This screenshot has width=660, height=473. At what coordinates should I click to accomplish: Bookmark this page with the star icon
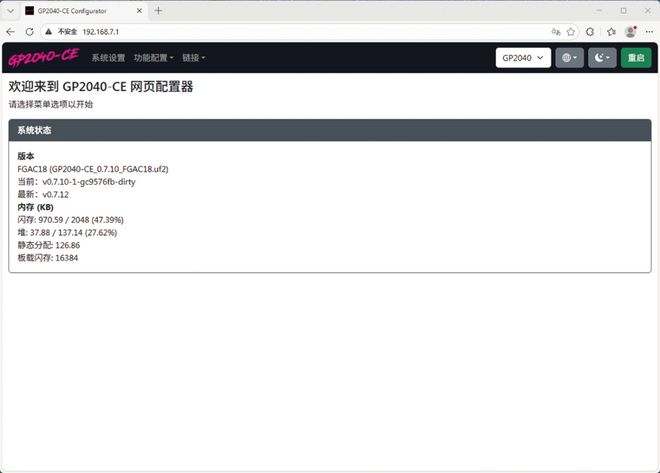tap(571, 32)
